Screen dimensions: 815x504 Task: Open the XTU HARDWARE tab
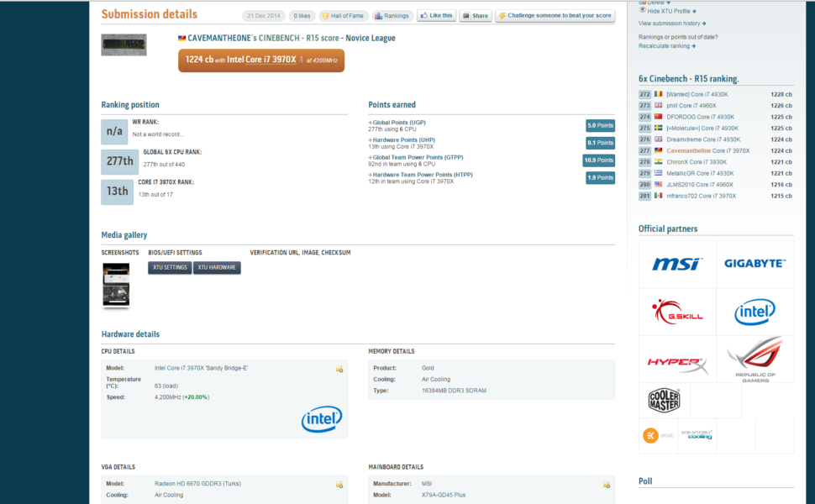click(217, 268)
